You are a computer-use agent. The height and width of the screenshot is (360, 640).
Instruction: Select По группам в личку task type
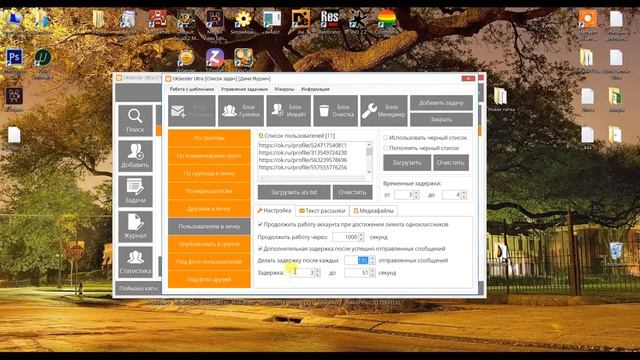tap(209, 173)
